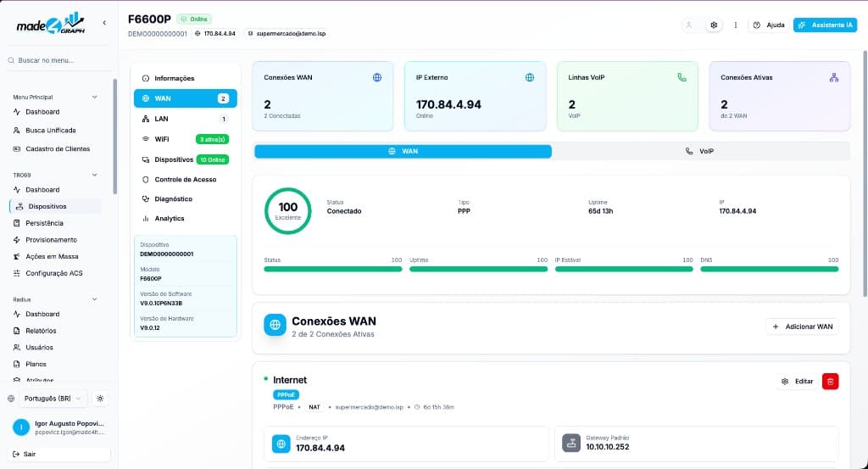The image size is (868, 469).
Task: Collapse the TR069 menu section
Action: point(94,175)
